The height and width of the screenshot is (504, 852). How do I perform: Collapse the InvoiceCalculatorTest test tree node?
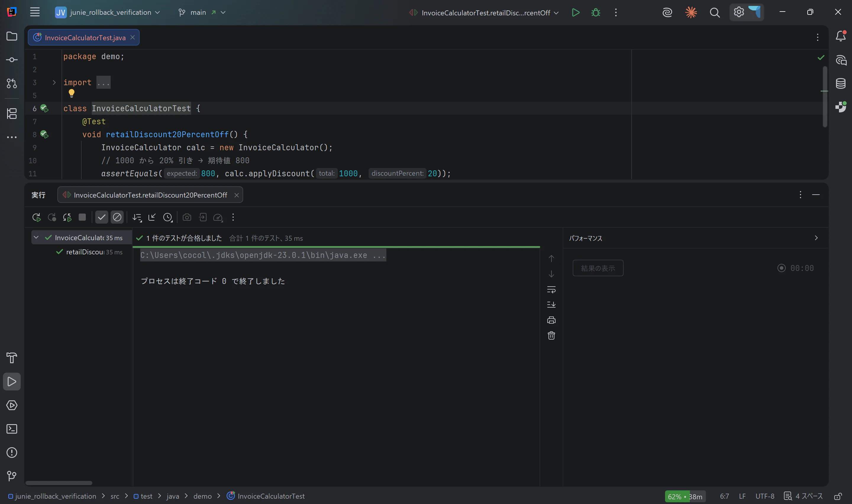[36, 238]
